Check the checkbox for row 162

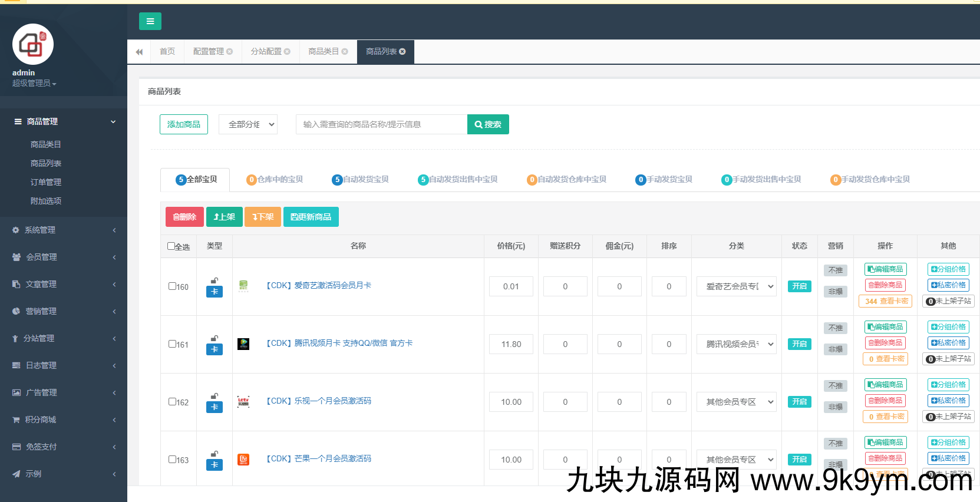[172, 401]
